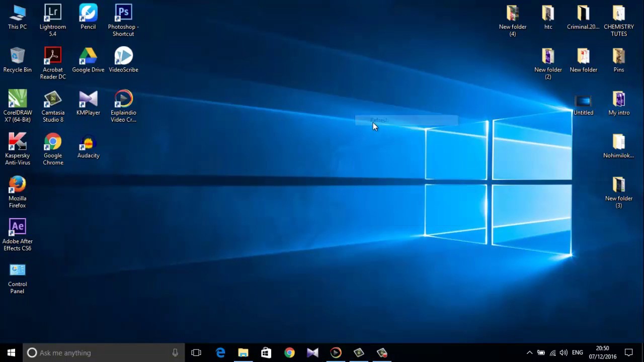Open File Explorer from the taskbar
Viewport: 644px width, 362px height.
click(x=243, y=352)
